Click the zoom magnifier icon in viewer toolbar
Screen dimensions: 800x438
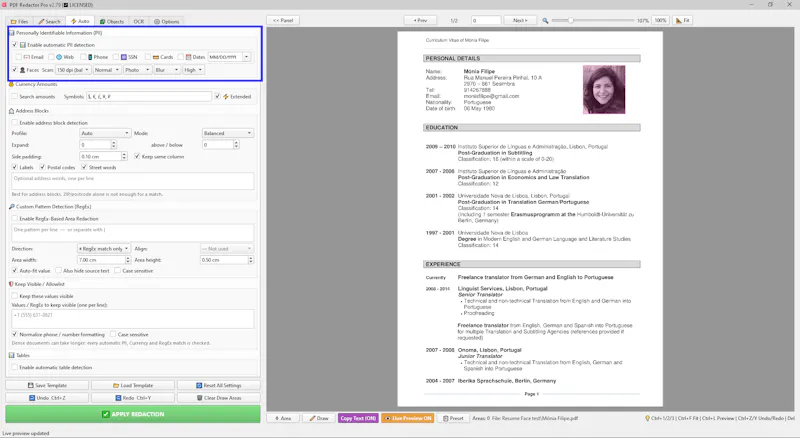tap(545, 20)
